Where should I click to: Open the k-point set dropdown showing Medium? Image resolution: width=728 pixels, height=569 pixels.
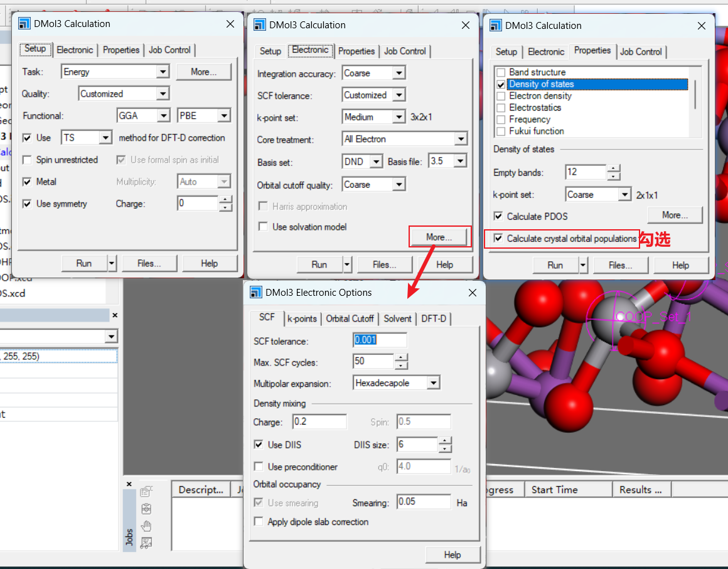(x=399, y=117)
